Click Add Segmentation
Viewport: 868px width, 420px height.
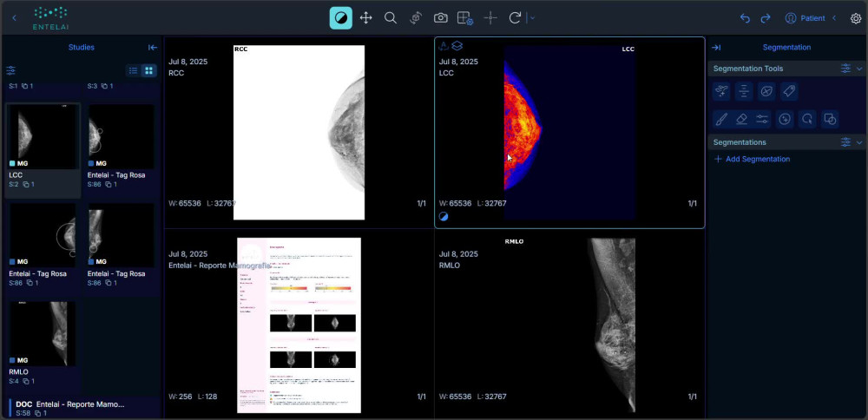click(x=752, y=160)
